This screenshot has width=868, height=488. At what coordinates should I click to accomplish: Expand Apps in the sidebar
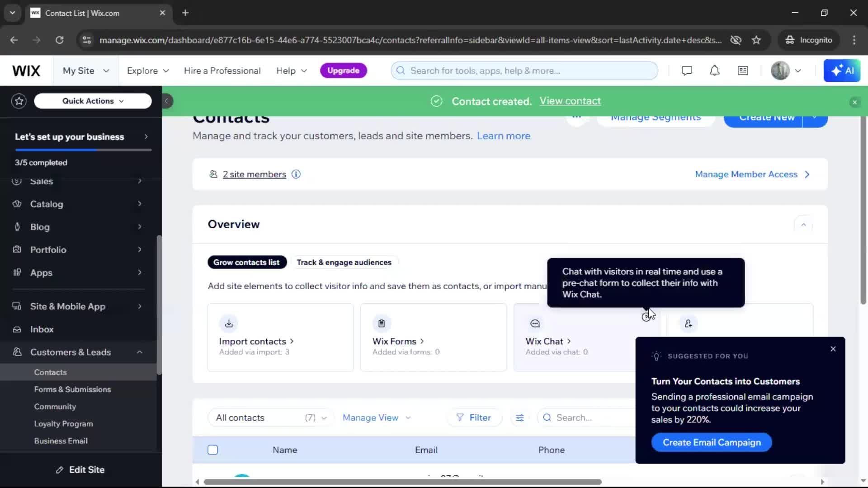point(78,272)
